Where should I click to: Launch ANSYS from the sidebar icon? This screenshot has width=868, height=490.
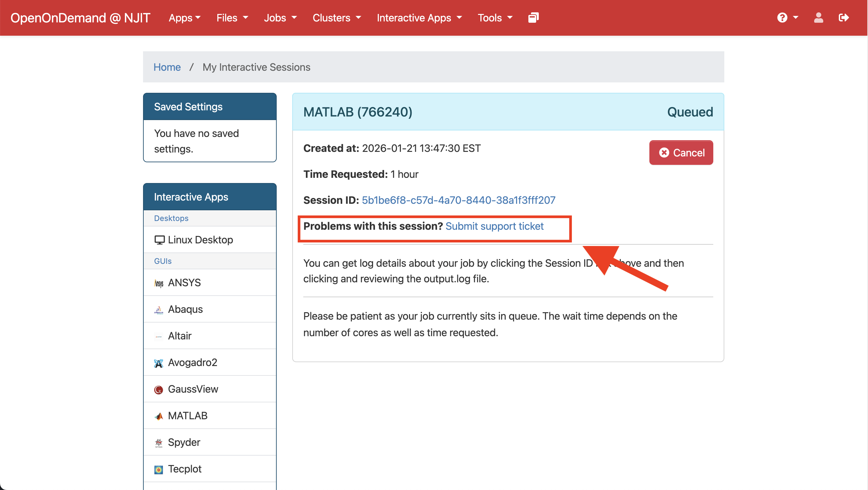click(x=159, y=283)
